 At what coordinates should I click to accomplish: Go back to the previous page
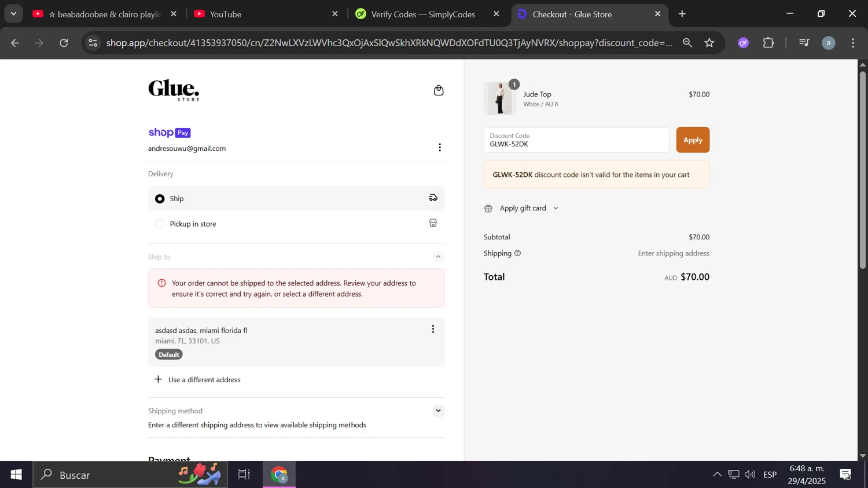point(15,43)
